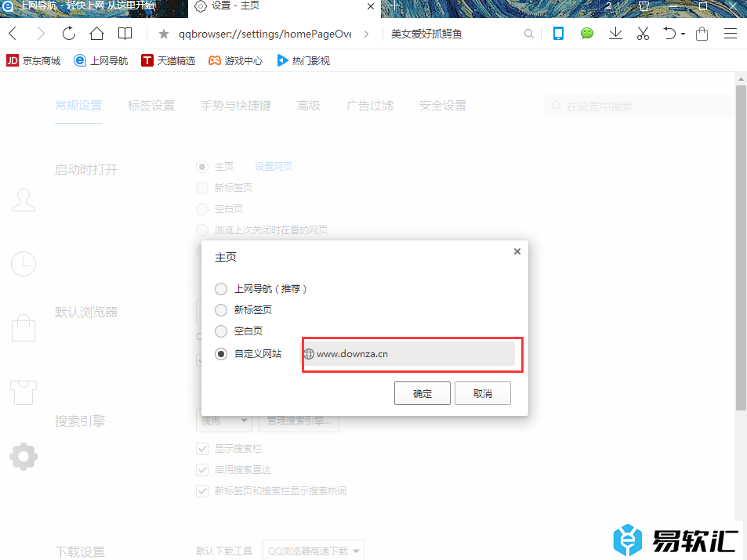This screenshot has height=560, width=747.
Task: Reload the page with the refresh icon
Action: [69, 34]
